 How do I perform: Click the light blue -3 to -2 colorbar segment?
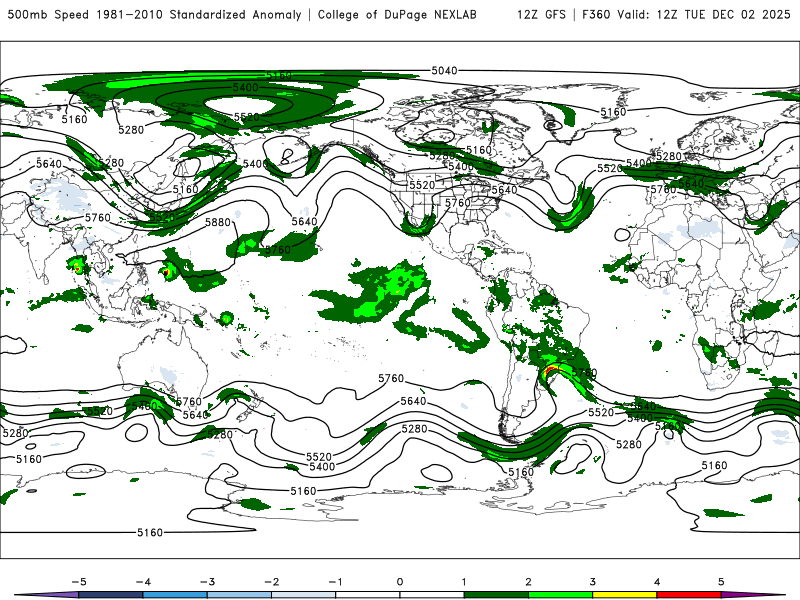(239, 595)
